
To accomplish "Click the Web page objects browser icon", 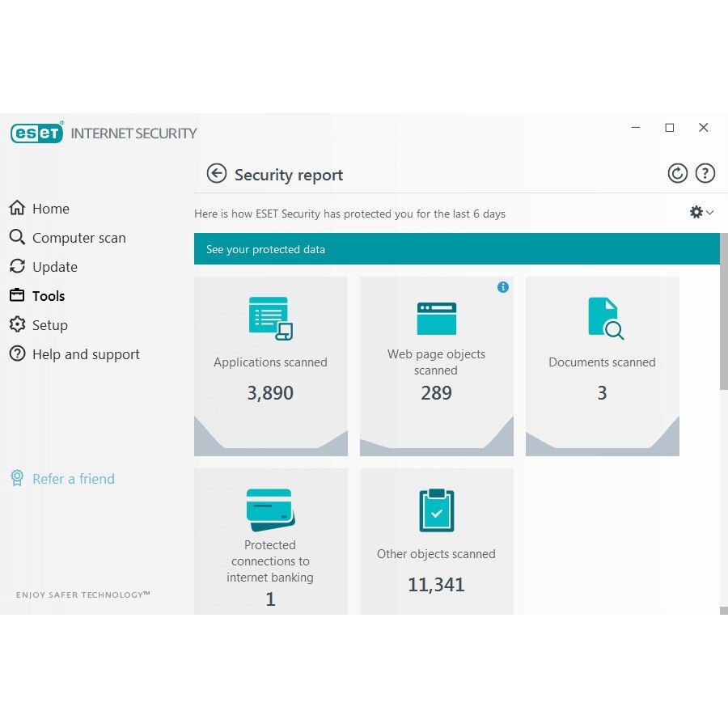I will (436, 319).
